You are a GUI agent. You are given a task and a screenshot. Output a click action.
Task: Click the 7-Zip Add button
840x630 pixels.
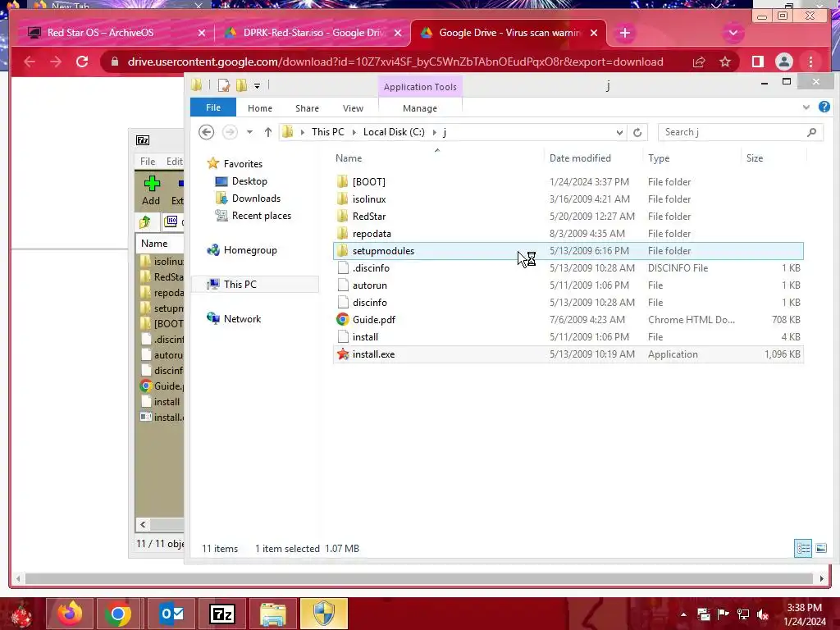coord(151,190)
